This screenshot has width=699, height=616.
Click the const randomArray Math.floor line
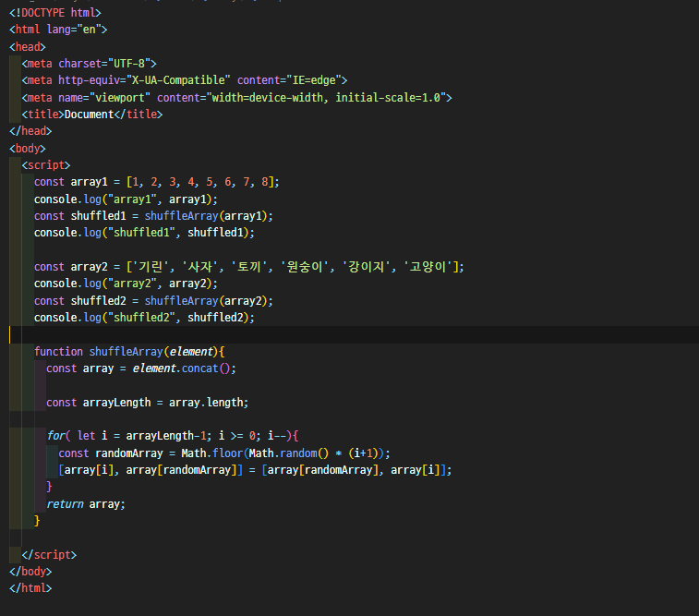pos(224,453)
